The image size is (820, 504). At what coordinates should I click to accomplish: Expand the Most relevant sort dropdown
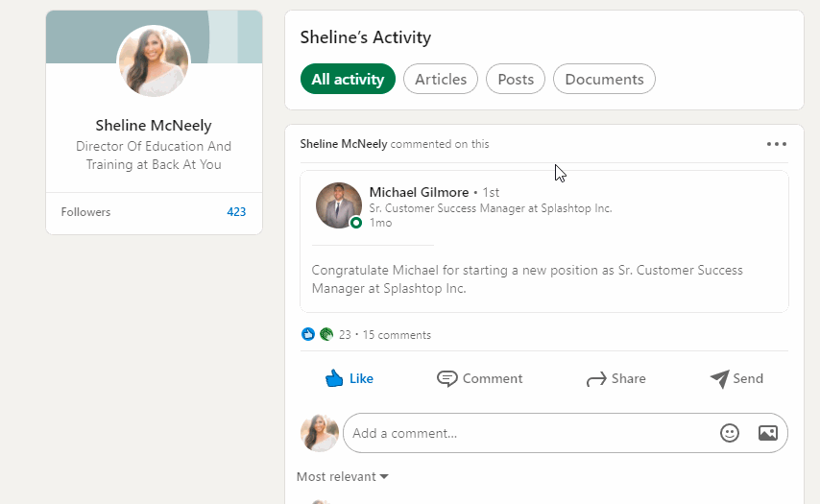click(x=343, y=476)
